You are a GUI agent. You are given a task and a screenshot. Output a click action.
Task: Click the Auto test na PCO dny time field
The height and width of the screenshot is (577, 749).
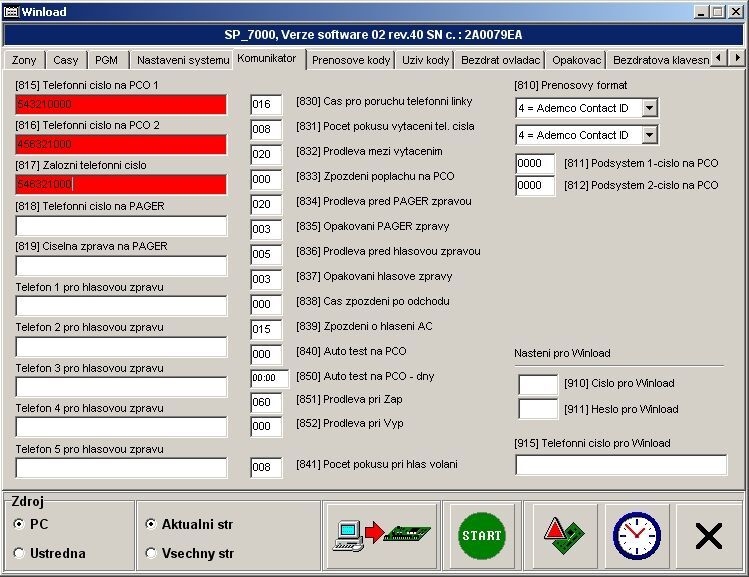click(x=269, y=378)
